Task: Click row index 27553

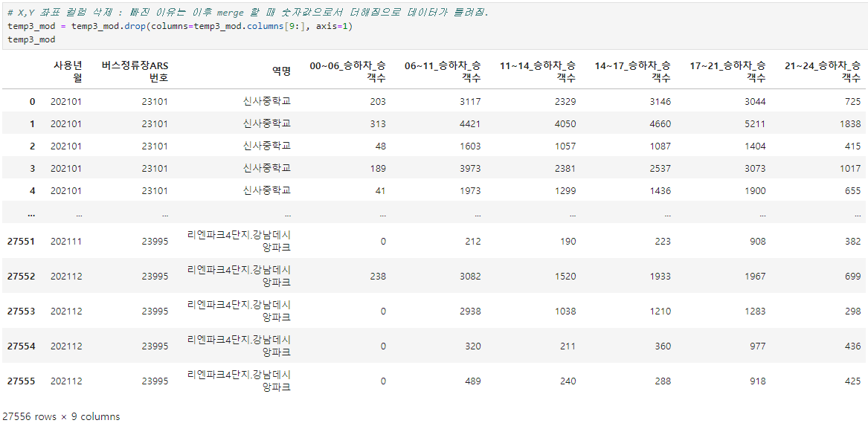Action: coord(22,311)
